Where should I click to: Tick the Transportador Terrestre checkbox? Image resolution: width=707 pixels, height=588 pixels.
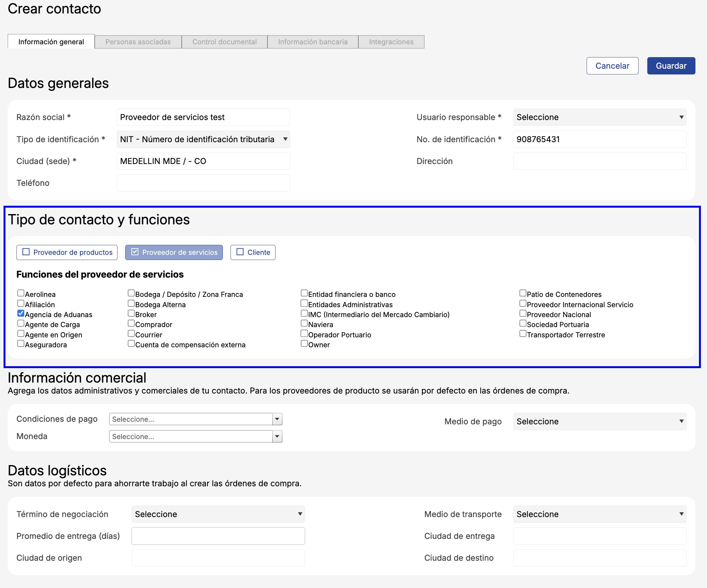point(523,334)
